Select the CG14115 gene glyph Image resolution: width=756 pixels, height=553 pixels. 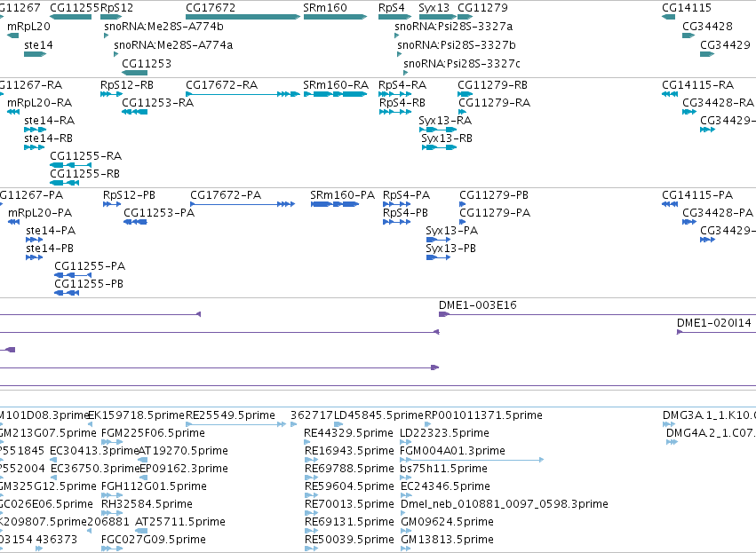tap(669, 17)
